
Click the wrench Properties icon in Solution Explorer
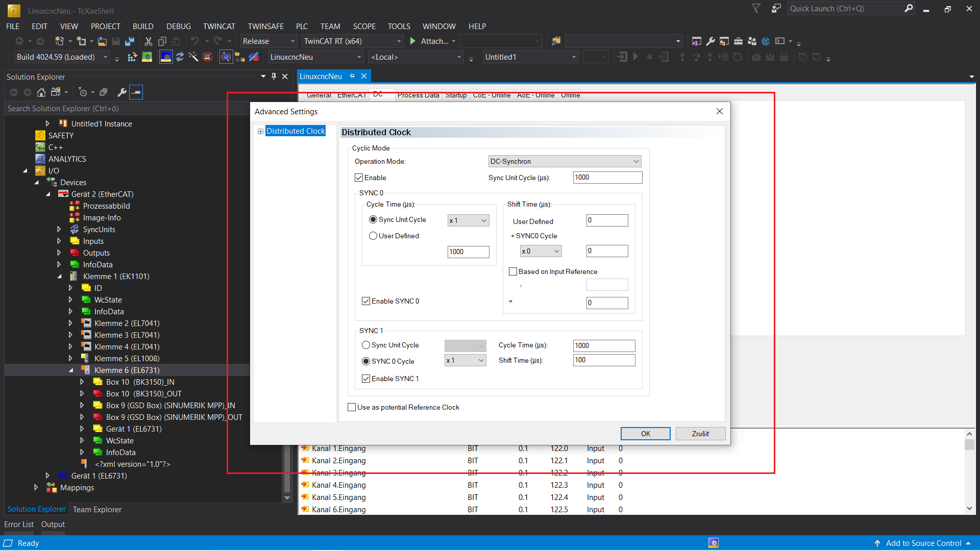[x=122, y=92]
